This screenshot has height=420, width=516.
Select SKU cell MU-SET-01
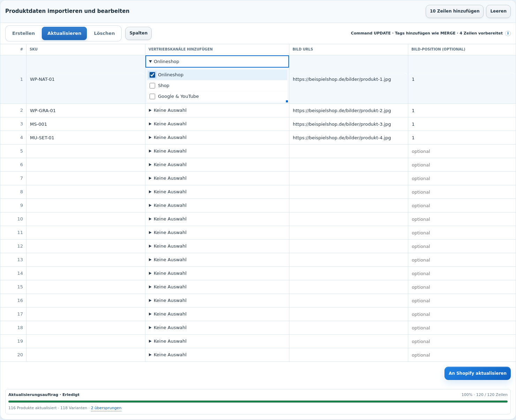coord(86,138)
